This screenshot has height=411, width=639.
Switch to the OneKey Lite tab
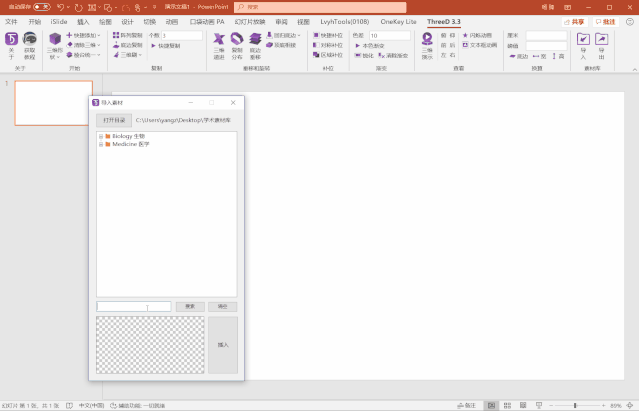(x=398, y=22)
